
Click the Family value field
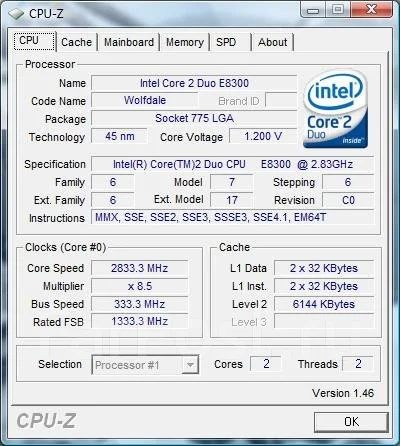pyautogui.click(x=113, y=182)
